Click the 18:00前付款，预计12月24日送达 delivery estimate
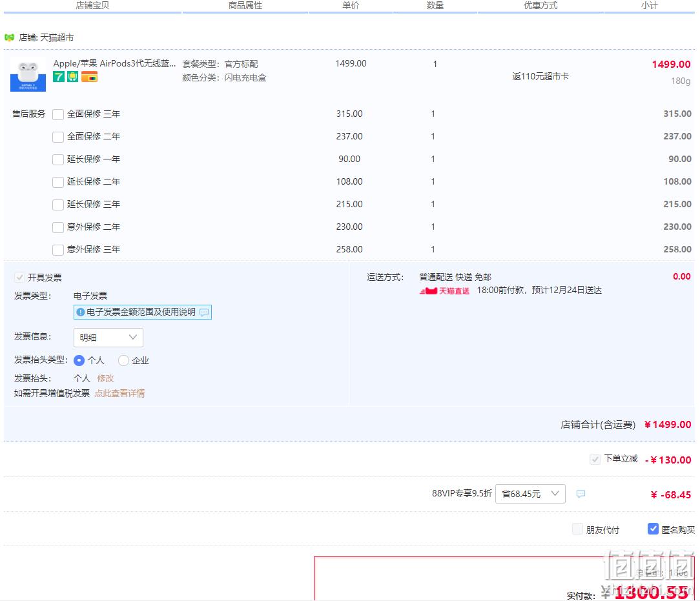The height and width of the screenshot is (601, 700). pyautogui.click(x=539, y=290)
